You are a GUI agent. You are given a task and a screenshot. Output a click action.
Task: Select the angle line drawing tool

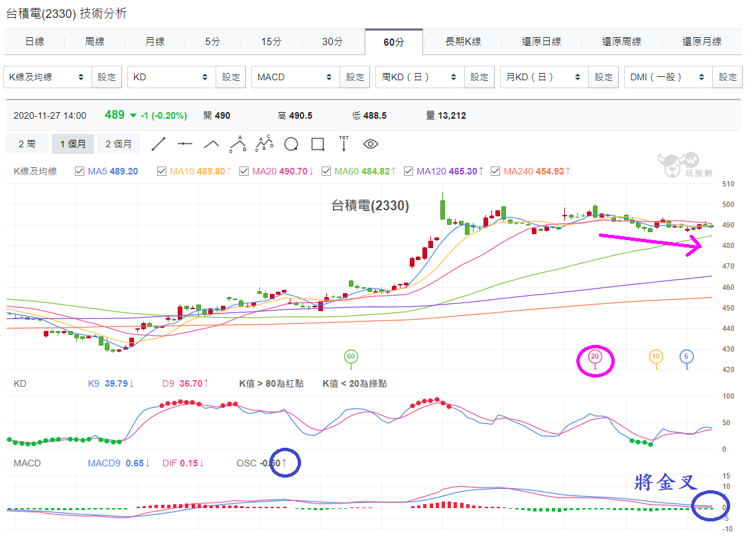pyautogui.click(x=211, y=144)
